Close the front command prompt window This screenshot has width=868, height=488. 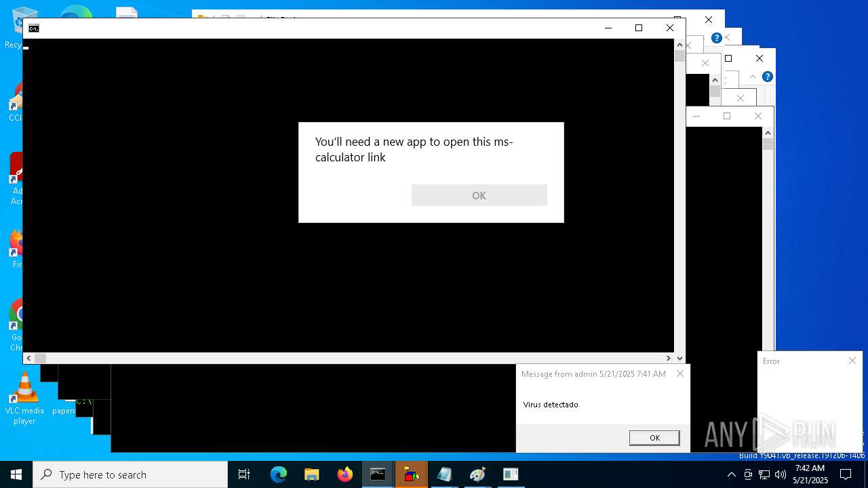(669, 28)
